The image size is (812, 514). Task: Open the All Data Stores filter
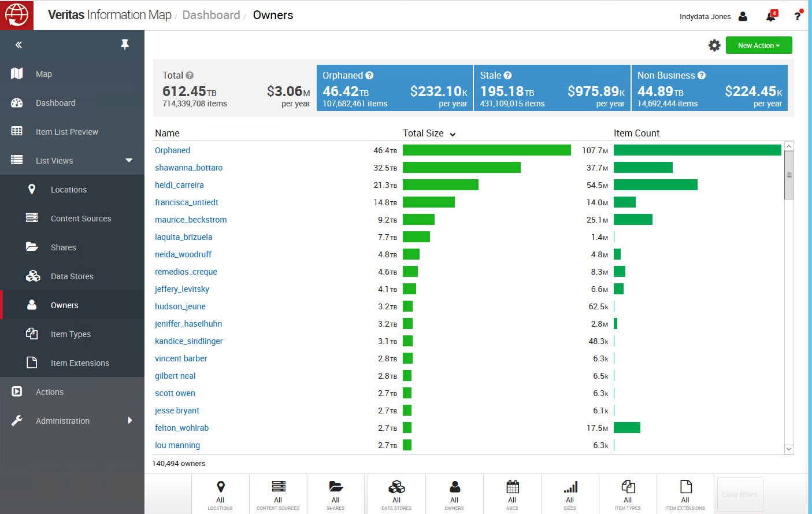coord(396,495)
